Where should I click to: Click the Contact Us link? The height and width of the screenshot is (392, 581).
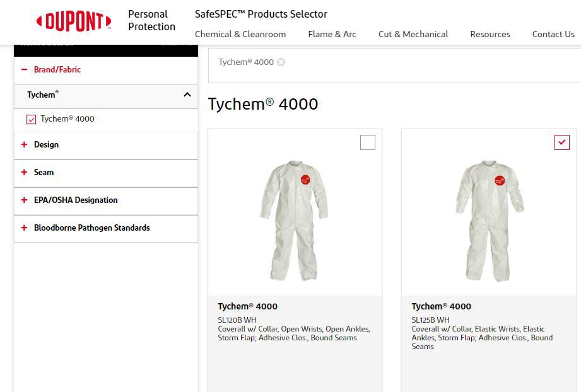point(553,34)
